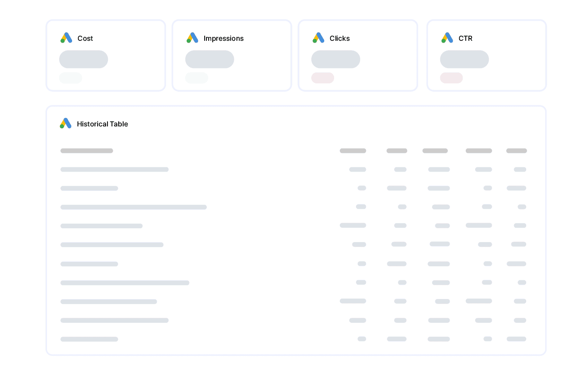
Task: Click the pink change badge in Clicks card
Action: pos(322,78)
